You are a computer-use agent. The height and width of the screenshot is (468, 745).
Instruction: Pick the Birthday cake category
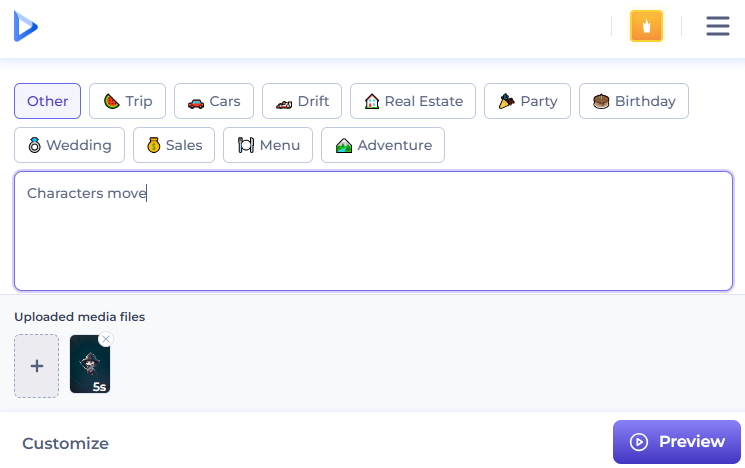(x=633, y=101)
